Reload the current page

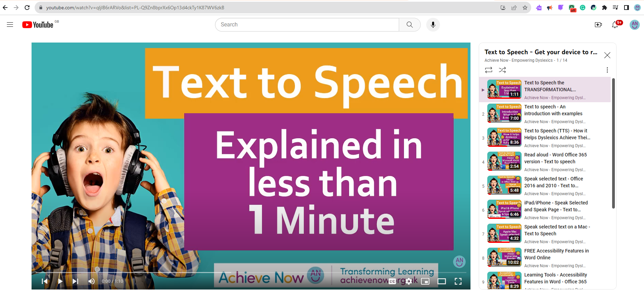[x=27, y=8]
